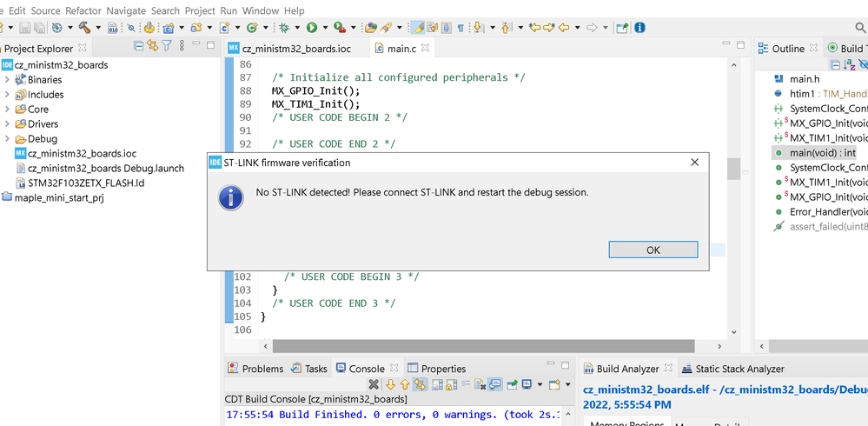868x426 pixels.
Task: Toggle Link with Editor in Project Explorer
Action: [x=152, y=46]
